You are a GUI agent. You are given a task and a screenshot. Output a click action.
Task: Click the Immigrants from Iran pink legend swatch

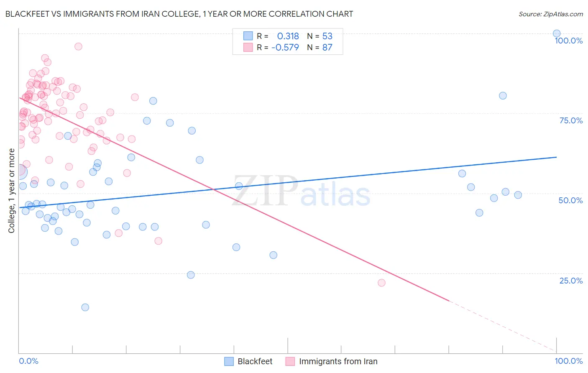290,361
